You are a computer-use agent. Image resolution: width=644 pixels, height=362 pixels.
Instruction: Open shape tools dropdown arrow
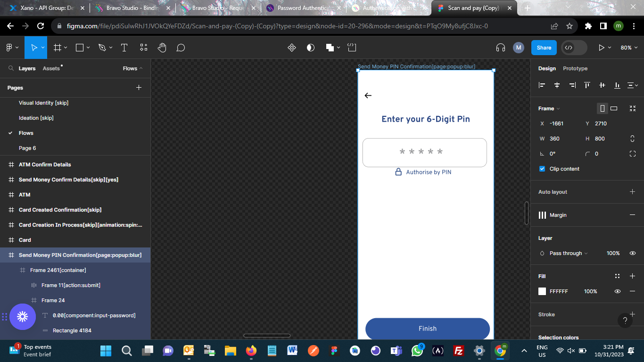tap(89, 48)
